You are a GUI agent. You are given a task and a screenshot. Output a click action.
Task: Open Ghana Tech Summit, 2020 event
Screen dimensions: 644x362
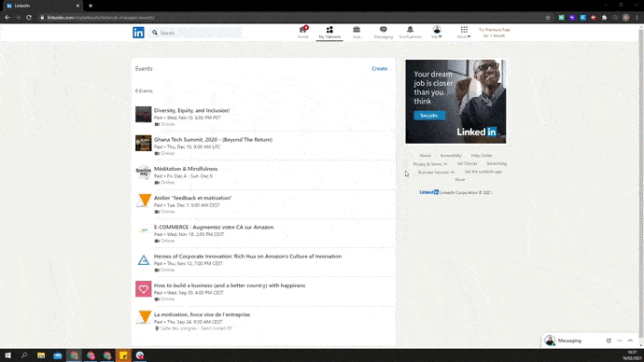point(213,140)
